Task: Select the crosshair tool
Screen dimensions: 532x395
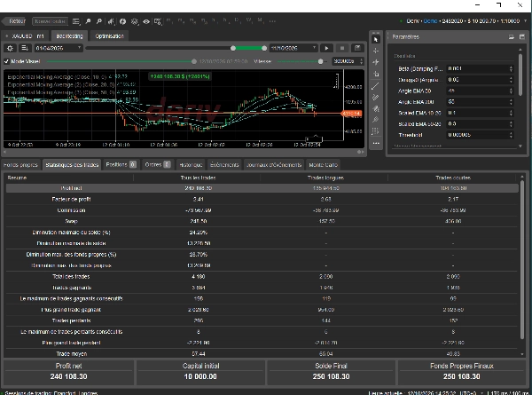Action: [x=376, y=51]
